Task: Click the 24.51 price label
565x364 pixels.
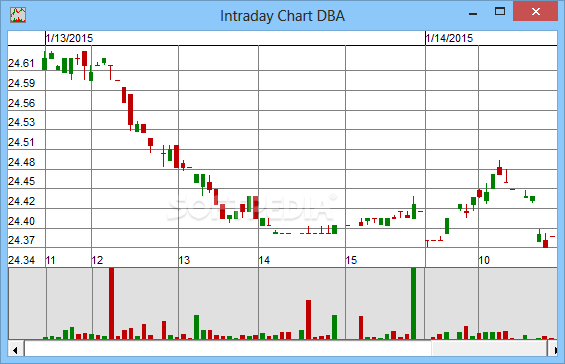Action: (21, 142)
